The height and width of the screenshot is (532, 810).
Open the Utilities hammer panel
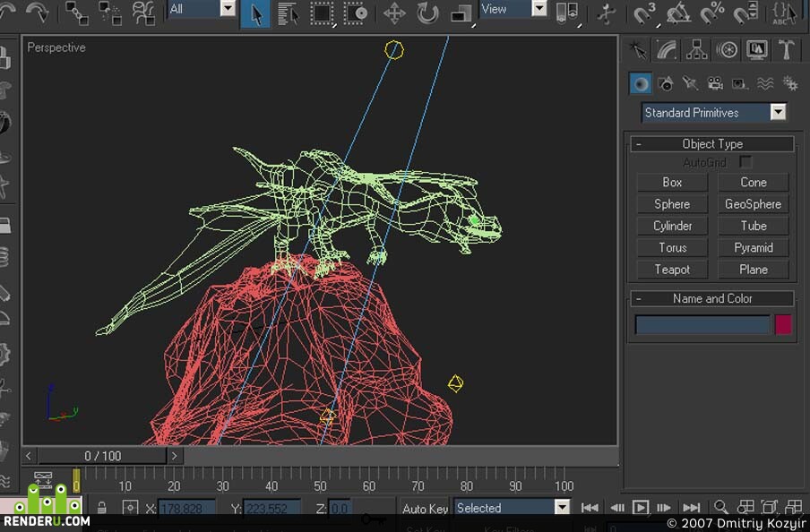click(x=786, y=50)
